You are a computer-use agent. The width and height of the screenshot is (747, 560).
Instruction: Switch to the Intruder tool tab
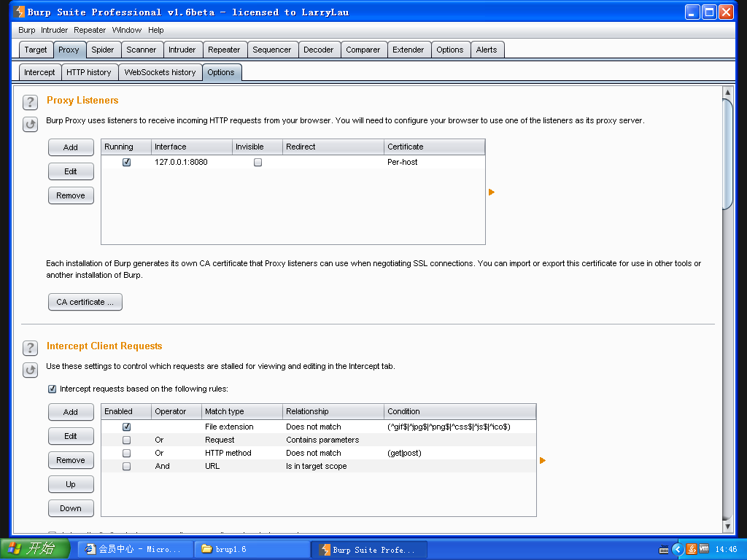pyautogui.click(x=182, y=50)
